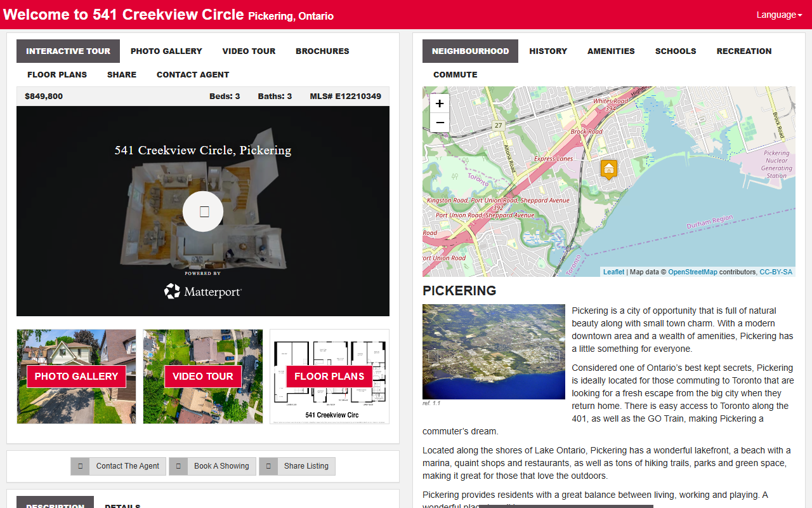This screenshot has width=812, height=508.
Task: Click the Contact The Agent icon
Action: 80,466
